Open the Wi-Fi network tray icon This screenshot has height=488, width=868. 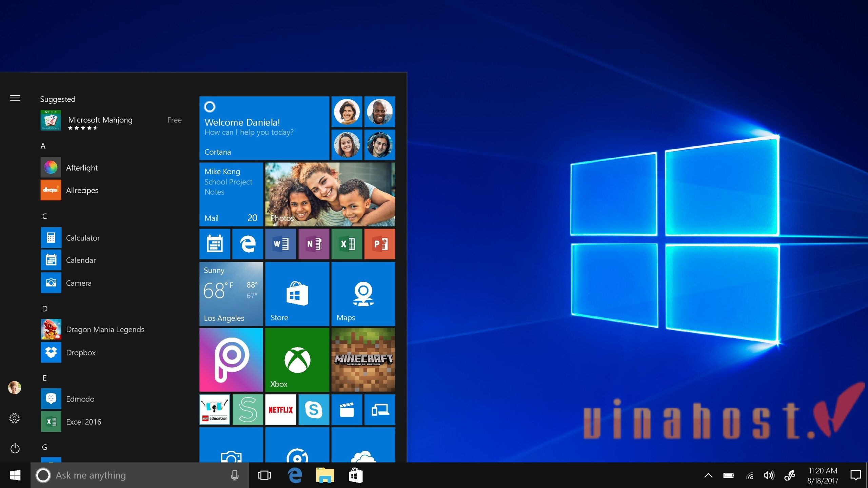[750, 476]
